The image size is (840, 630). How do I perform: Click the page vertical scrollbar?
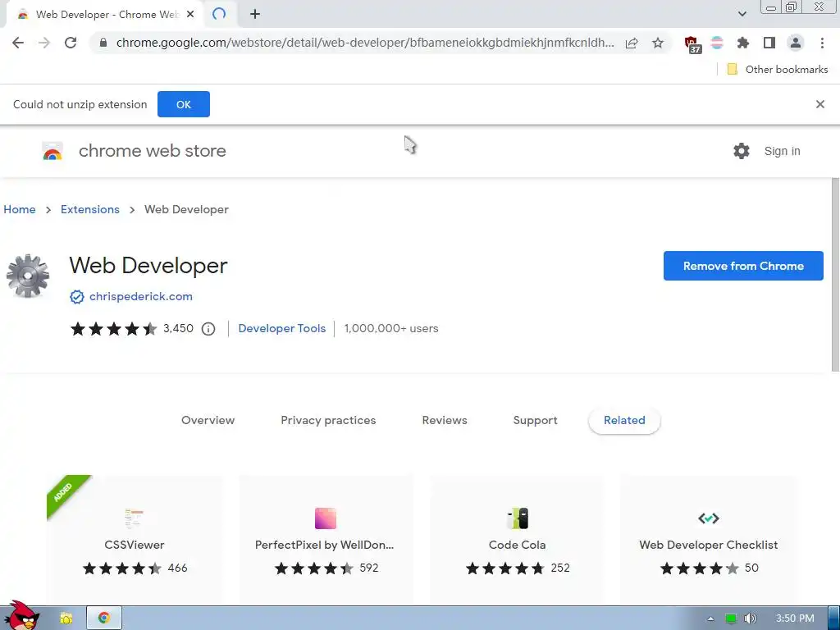tap(835, 274)
